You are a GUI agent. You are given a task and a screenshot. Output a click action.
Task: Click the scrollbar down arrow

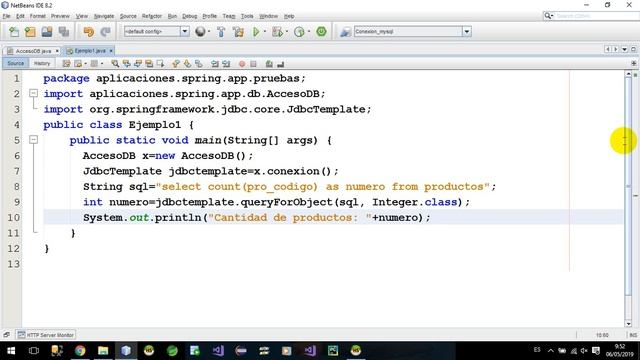click(629, 324)
